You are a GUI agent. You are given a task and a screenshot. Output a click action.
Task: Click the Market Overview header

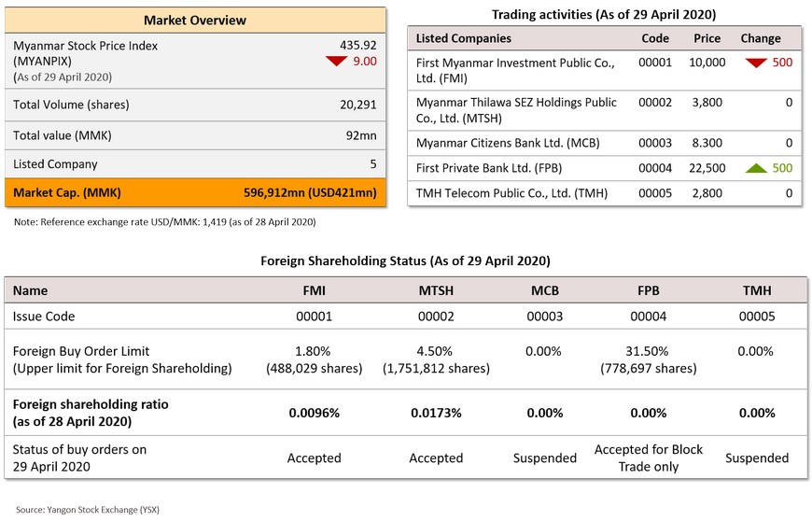195,21
